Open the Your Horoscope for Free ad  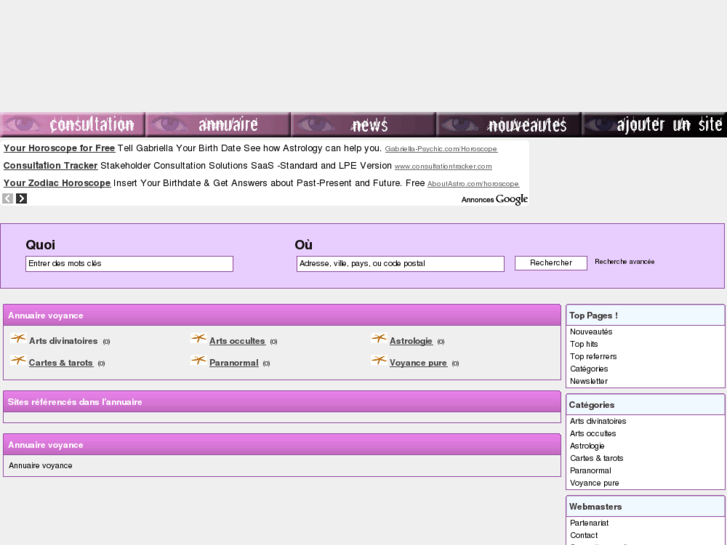[x=59, y=148]
